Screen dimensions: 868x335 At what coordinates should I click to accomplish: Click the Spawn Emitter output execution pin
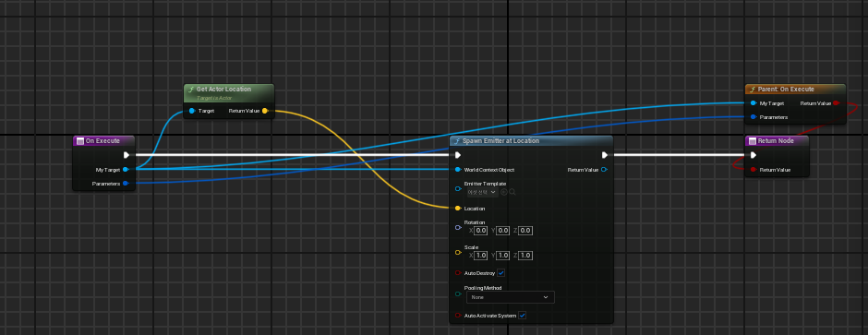pos(605,155)
